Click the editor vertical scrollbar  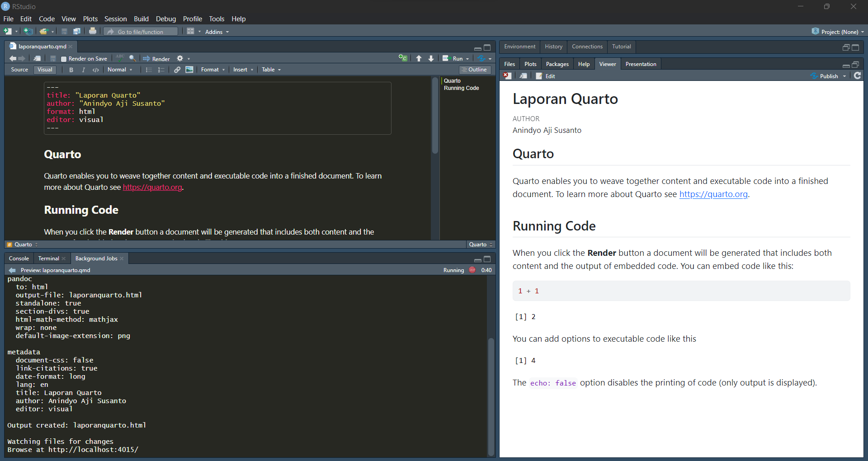pyautogui.click(x=435, y=116)
